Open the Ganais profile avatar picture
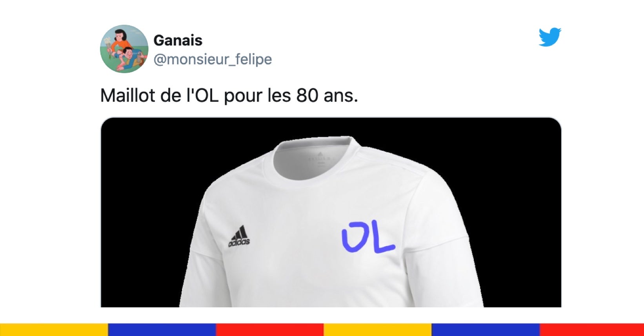This screenshot has width=644, height=336. tap(124, 49)
